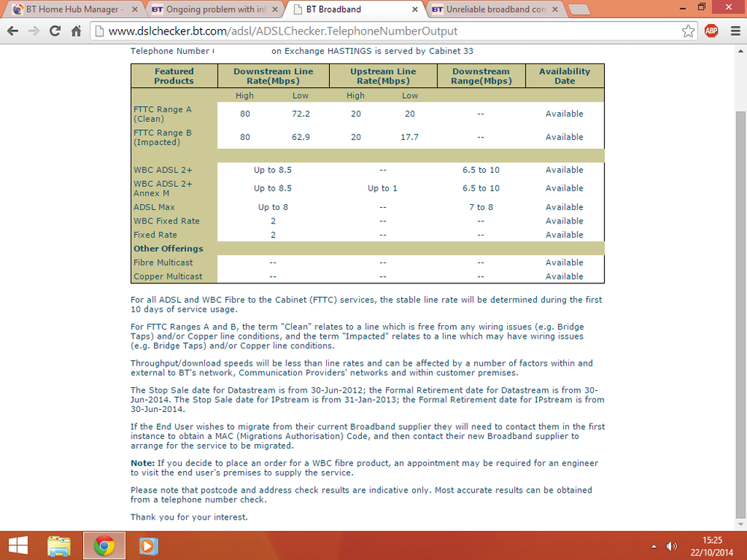
Task: Click the Fibre Multicast row label
Action: coord(163,262)
